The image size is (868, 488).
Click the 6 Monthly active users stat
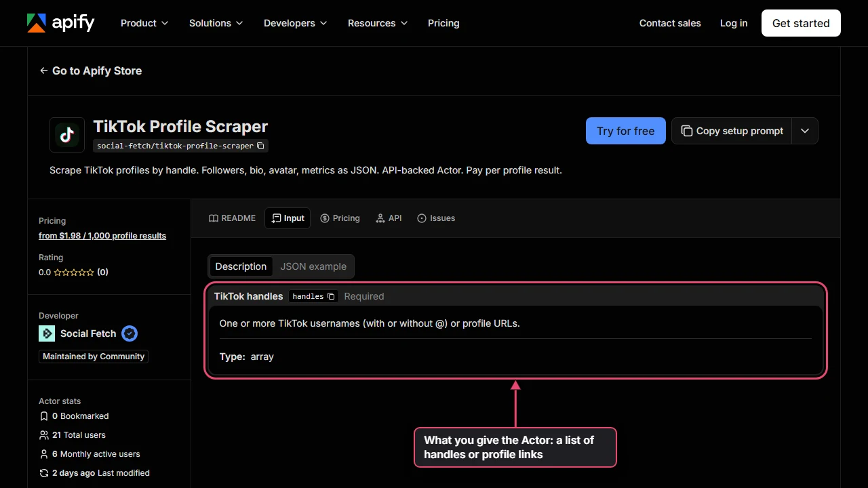pos(90,454)
